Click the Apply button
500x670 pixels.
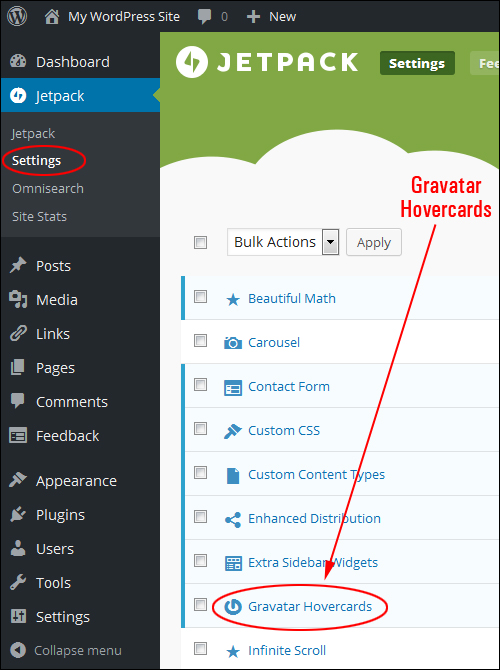(x=374, y=242)
